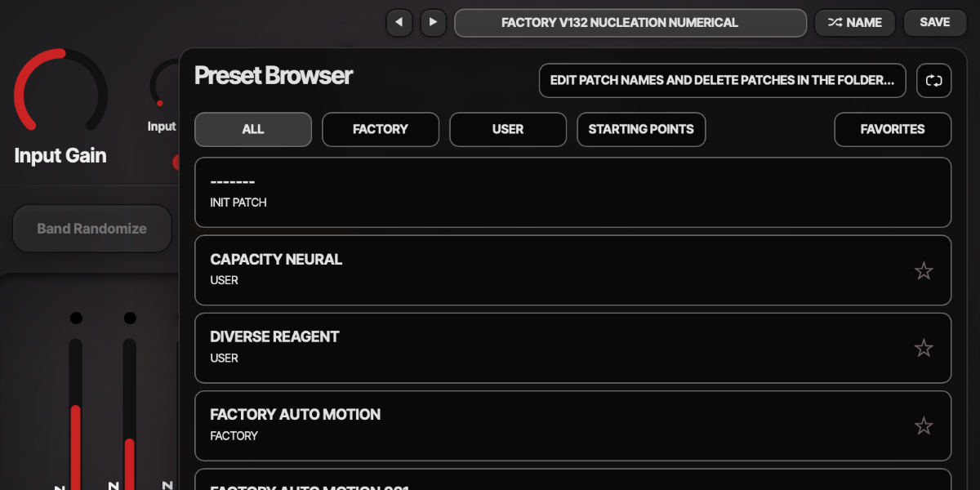Click the Preset Browser heading
The height and width of the screenshot is (490, 980).
(x=274, y=76)
